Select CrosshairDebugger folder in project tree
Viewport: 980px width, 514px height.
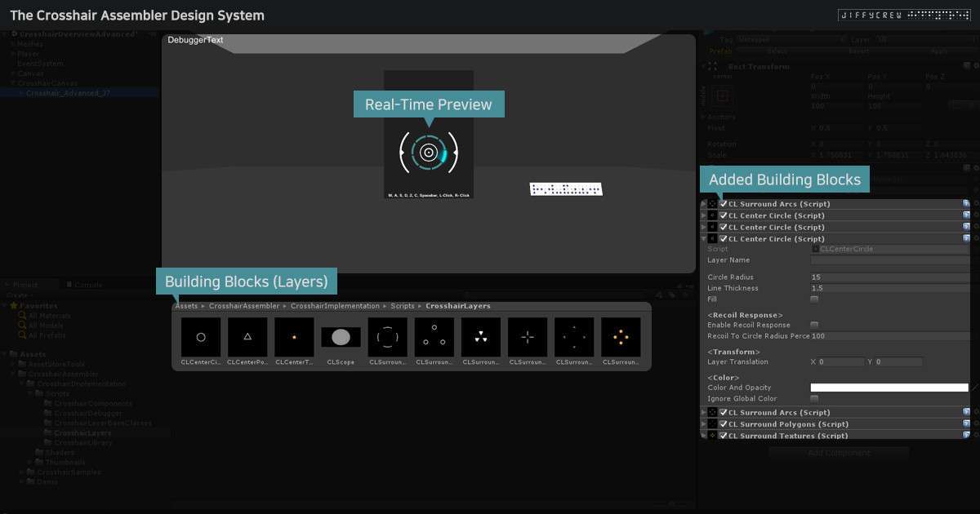pos(90,414)
